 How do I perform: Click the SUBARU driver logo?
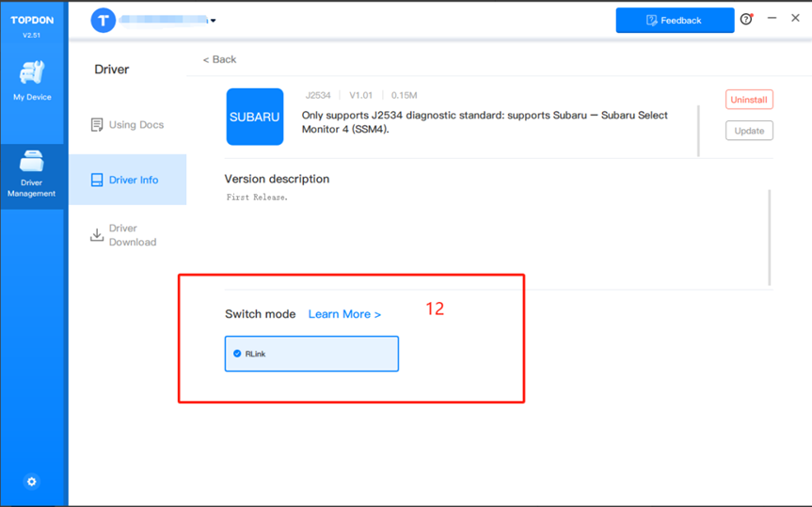[x=255, y=117]
